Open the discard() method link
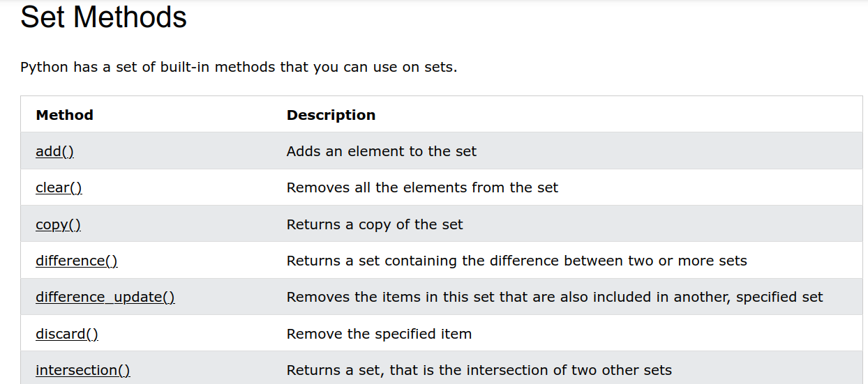 point(67,334)
